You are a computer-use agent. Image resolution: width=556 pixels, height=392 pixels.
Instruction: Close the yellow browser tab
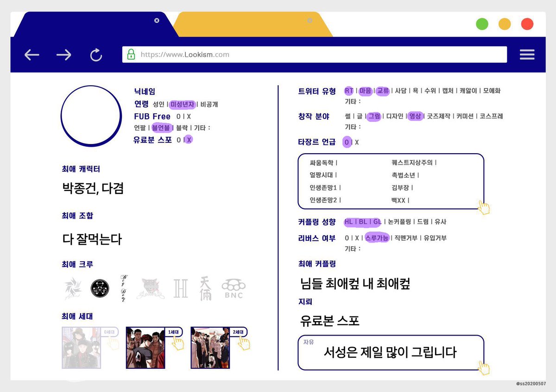click(x=310, y=20)
